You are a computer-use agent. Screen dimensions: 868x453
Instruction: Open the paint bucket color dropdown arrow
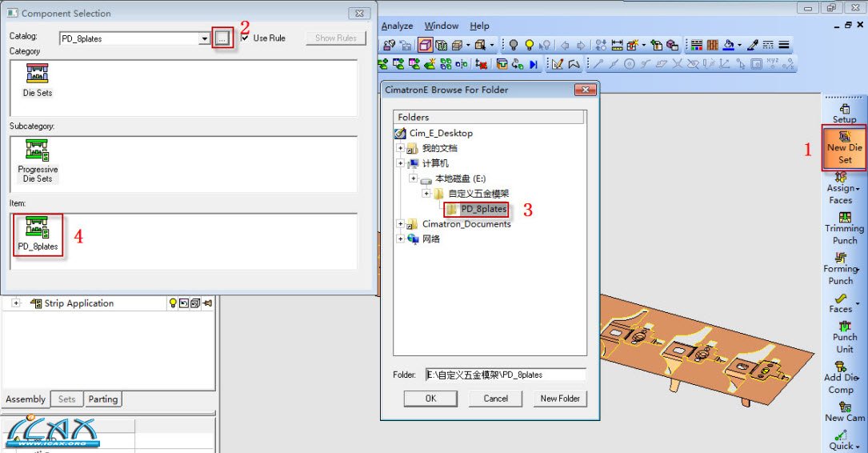click(x=739, y=45)
